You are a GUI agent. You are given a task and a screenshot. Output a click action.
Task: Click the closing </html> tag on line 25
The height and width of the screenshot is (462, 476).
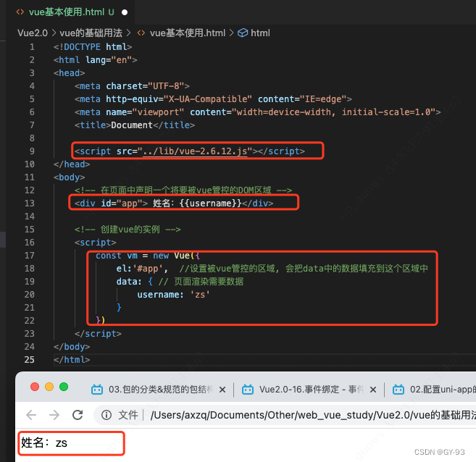tap(72, 360)
